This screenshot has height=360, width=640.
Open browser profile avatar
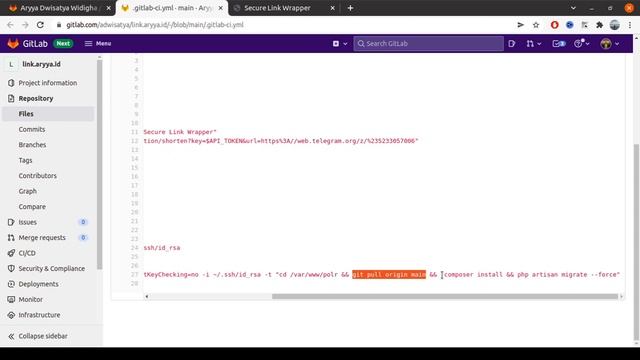(x=615, y=25)
